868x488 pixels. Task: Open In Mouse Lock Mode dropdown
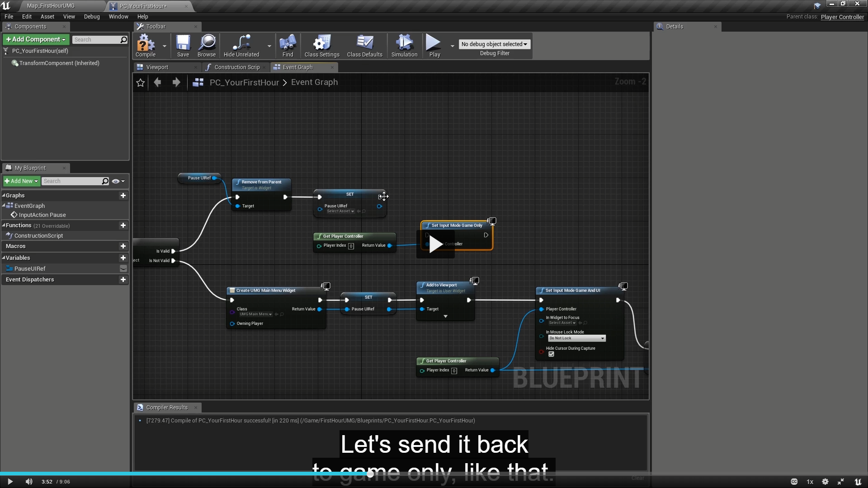coord(576,338)
